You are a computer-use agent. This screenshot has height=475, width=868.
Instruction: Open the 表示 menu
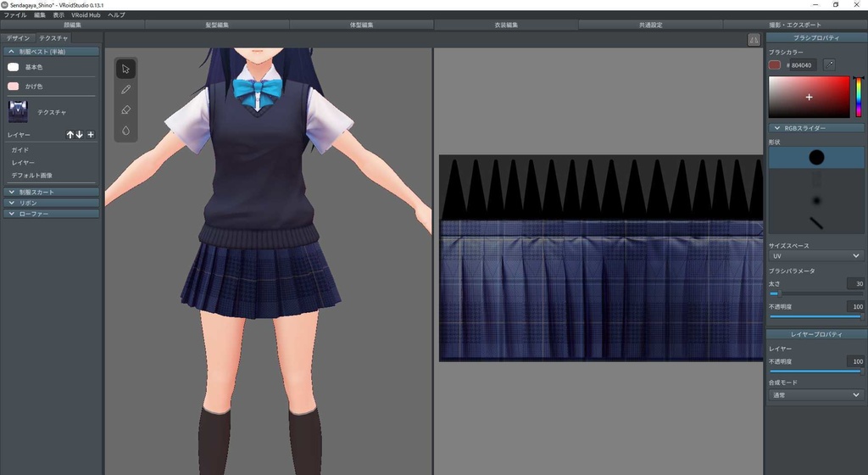58,15
